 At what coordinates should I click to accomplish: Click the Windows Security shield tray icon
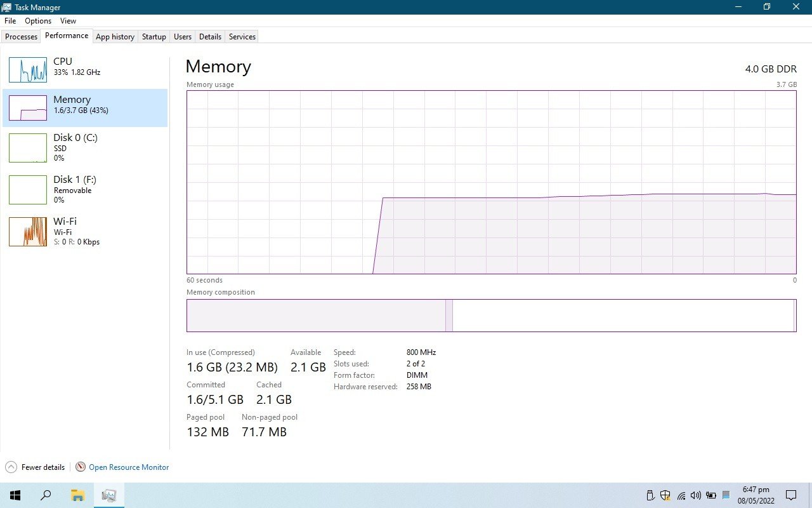[665, 495]
